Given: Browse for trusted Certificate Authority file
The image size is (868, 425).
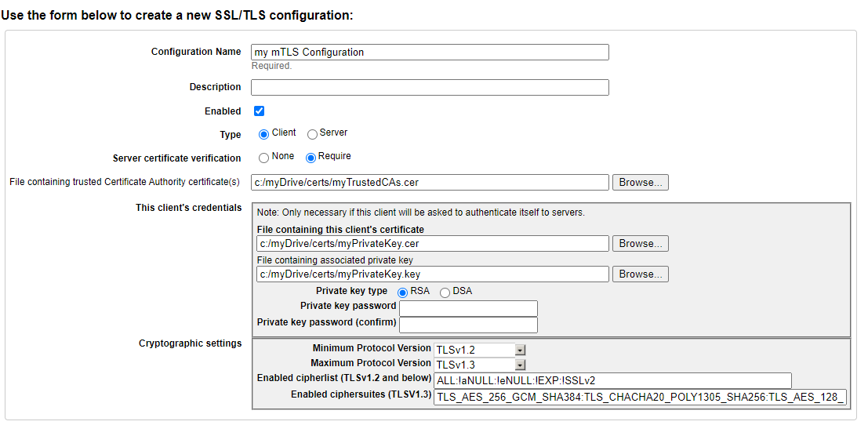Looking at the screenshot, I should (x=640, y=183).
